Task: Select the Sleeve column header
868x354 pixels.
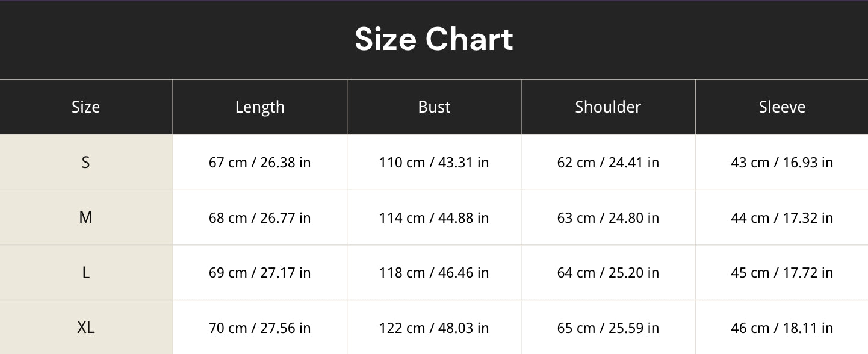Action: [x=782, y=107]
